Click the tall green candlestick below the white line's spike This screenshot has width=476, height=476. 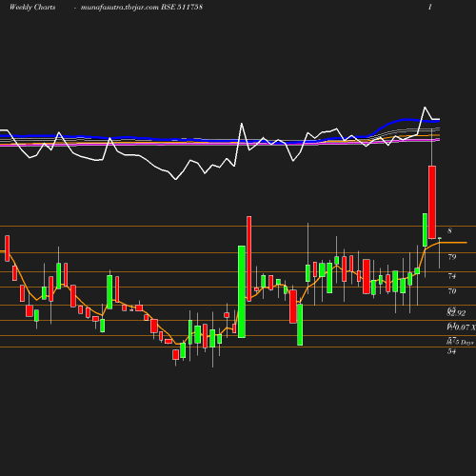pyautogui.click(x=242, y=291)
